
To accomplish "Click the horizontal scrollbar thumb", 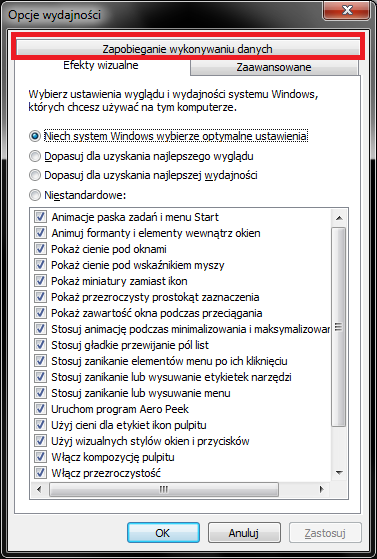I will (x=164, y=489).
